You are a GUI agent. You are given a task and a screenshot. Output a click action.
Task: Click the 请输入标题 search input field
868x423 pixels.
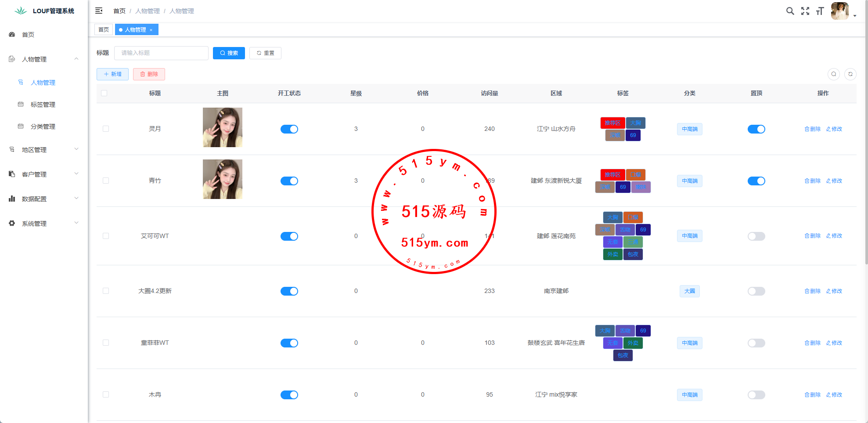coord(161,53)
